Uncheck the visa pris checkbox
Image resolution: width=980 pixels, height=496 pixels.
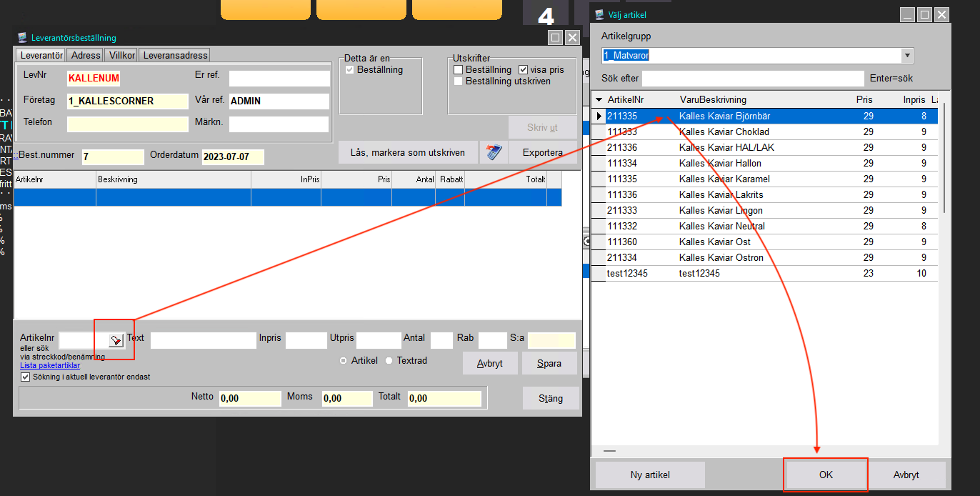(x=523, y=70)
